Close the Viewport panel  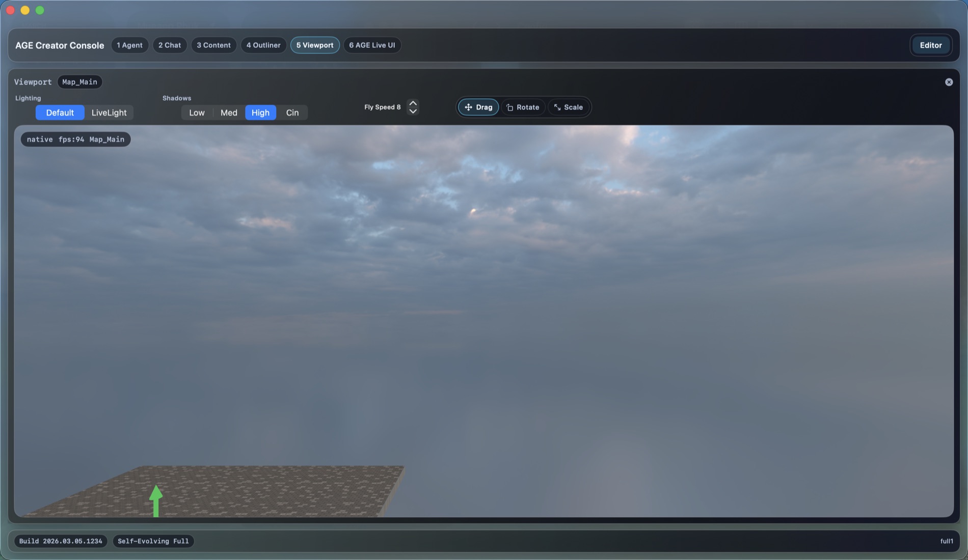949,82
